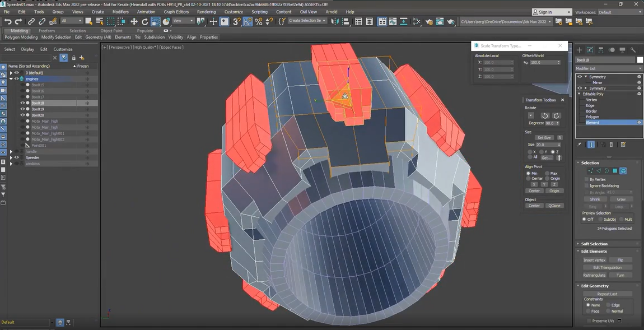
Task: Expand the handle layer in explorer
Action: point(11,152)
